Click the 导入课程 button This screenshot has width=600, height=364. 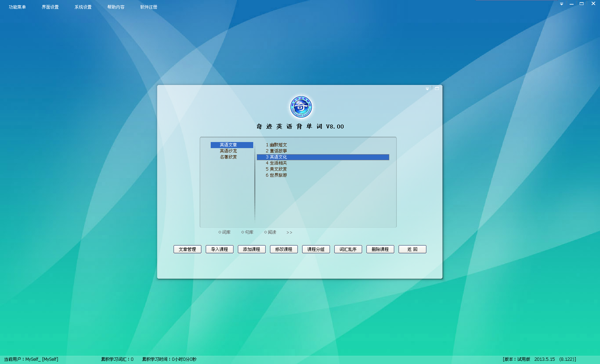(220, 249)
